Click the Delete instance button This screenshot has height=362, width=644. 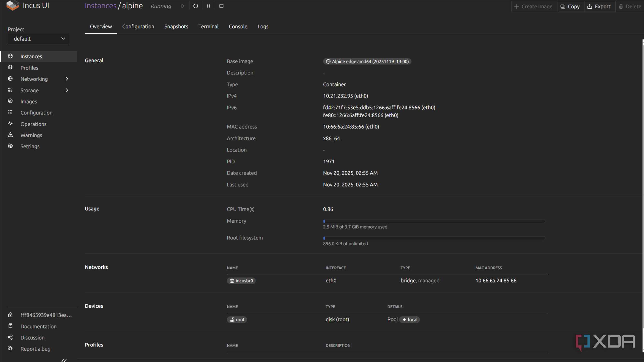point(630,6)
